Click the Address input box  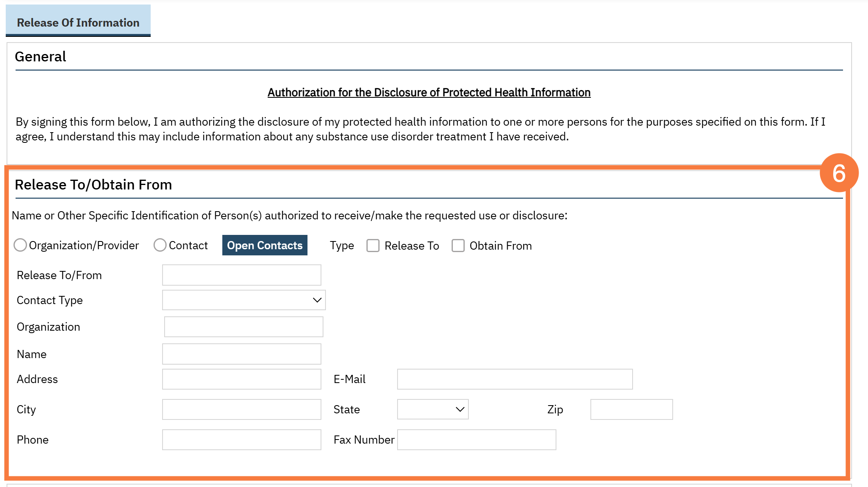[x=242, y=379]
